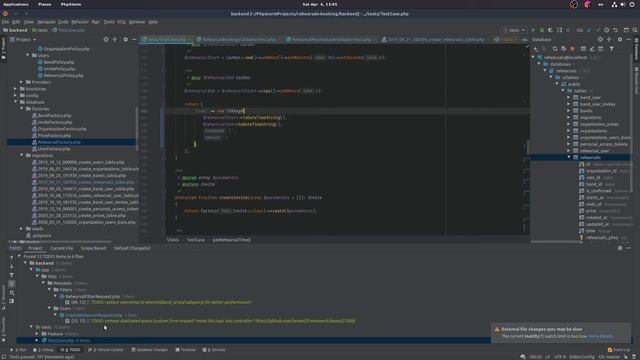This screenshot has width=640, height=360.
Task: Click More details link in notification
Action: click(x=601, y=336)
